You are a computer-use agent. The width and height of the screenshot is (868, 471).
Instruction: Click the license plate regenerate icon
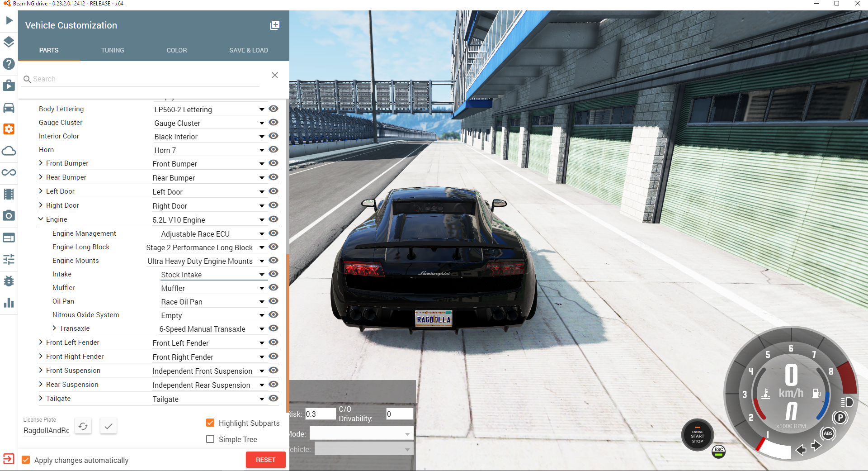point(83,426)
